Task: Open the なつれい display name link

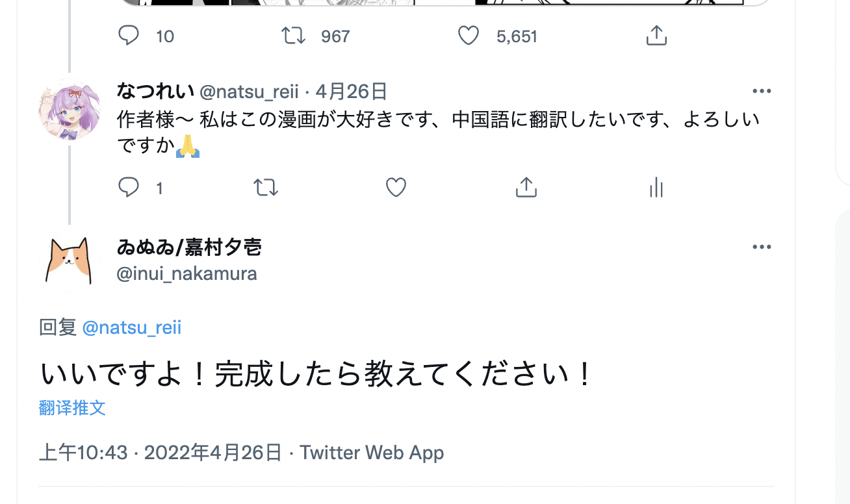Action: pos(155,91)
